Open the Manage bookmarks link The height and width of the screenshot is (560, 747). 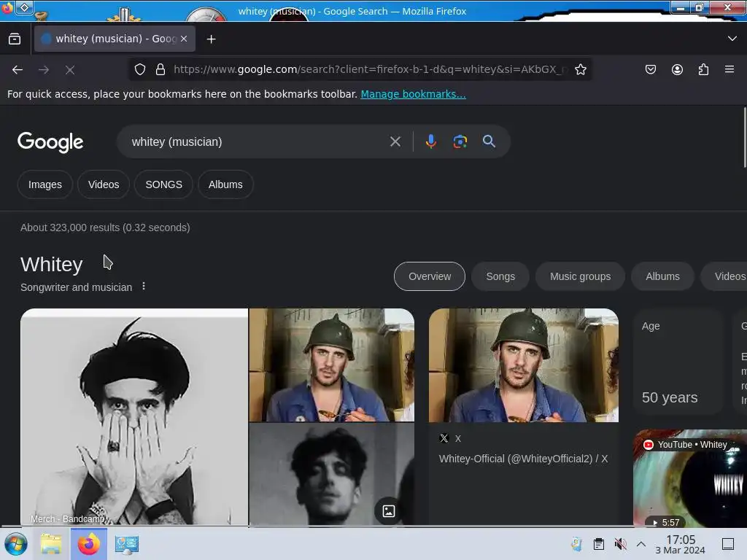(413, 94)
